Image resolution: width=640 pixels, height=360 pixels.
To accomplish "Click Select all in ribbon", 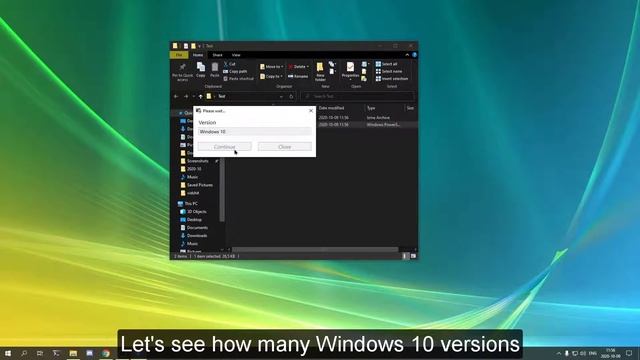I will (x=387, y=64).
